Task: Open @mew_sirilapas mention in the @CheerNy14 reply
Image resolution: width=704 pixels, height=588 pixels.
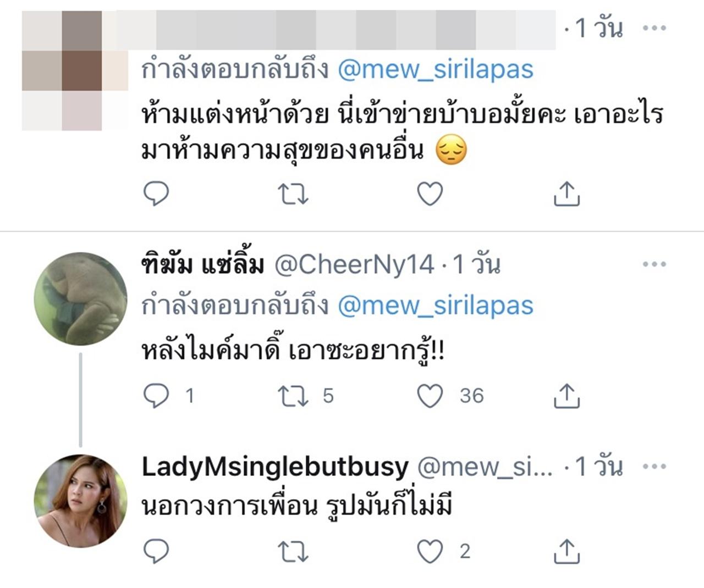Action: pos(435,306)
